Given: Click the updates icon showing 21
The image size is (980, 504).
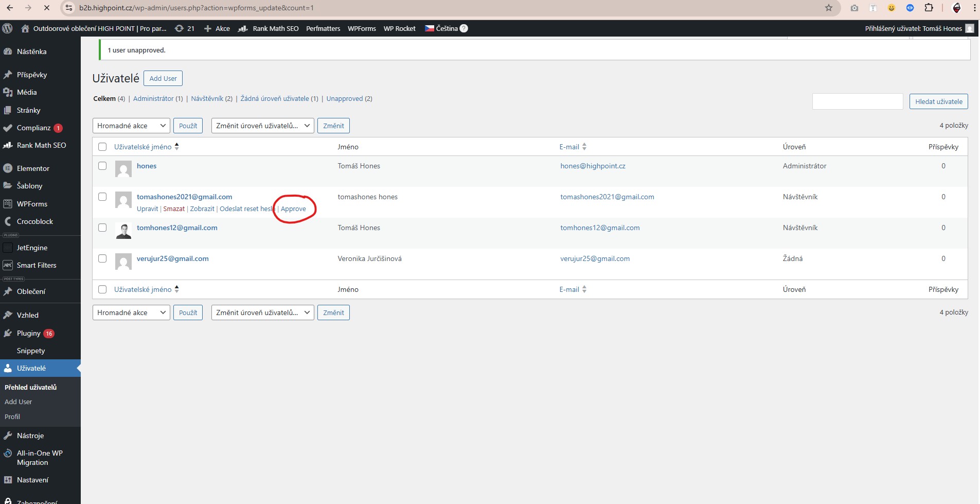Looking at the screenshot, I should click(x=180, y=28).
